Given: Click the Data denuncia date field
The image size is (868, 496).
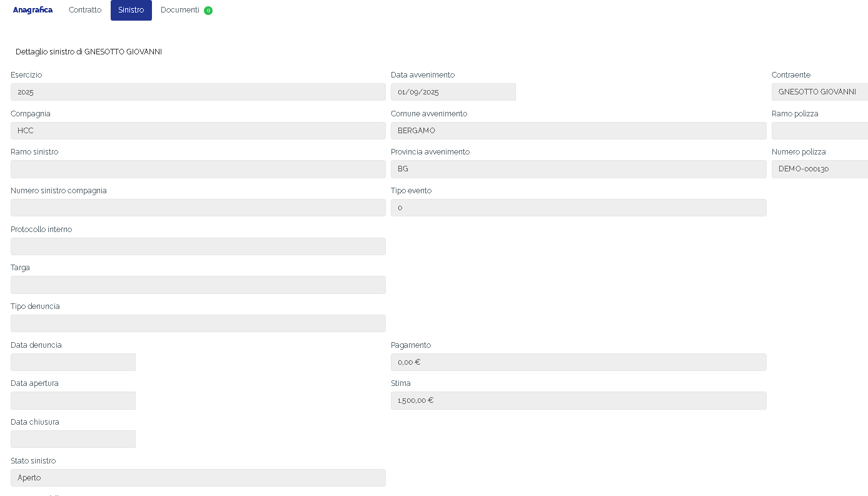Looking at the screenshot, I should pyautogui.click(x=73, y=362).
